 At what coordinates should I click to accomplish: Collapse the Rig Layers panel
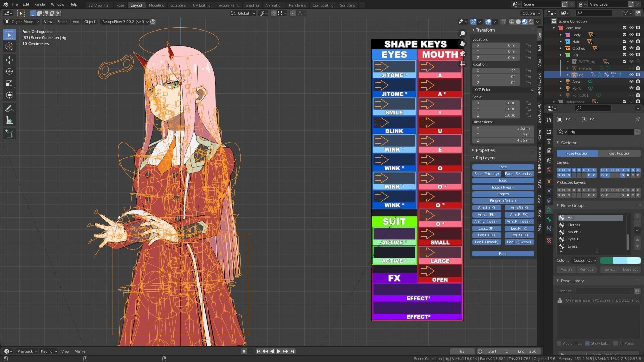(485, 158)
